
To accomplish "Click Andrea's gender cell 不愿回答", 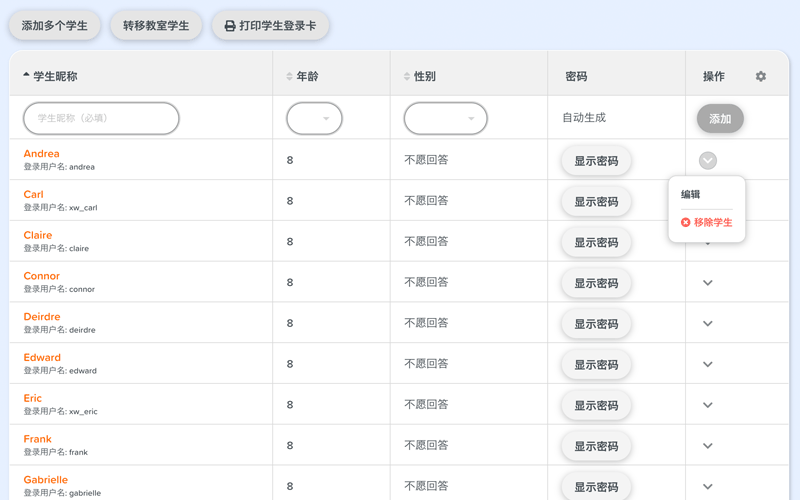I will click(x=427, y=160).
